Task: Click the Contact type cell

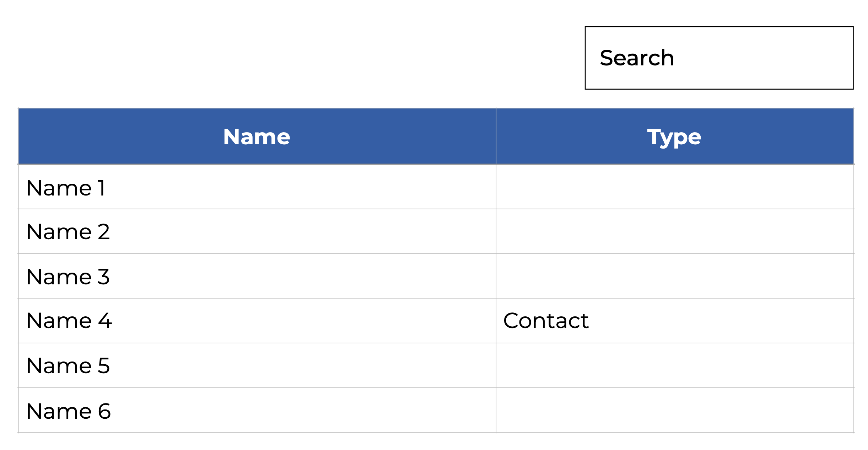Action: pyautogui.click(x=546, y=321)
